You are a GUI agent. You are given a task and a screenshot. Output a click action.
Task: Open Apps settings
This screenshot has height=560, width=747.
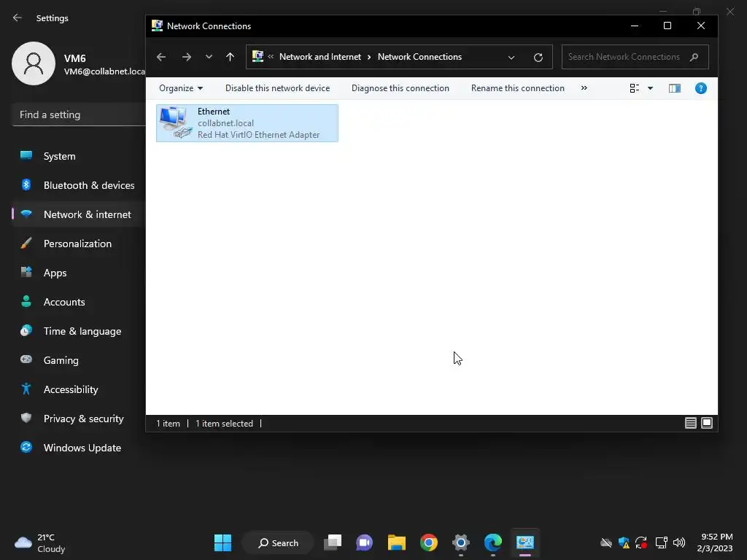(79, 273)
